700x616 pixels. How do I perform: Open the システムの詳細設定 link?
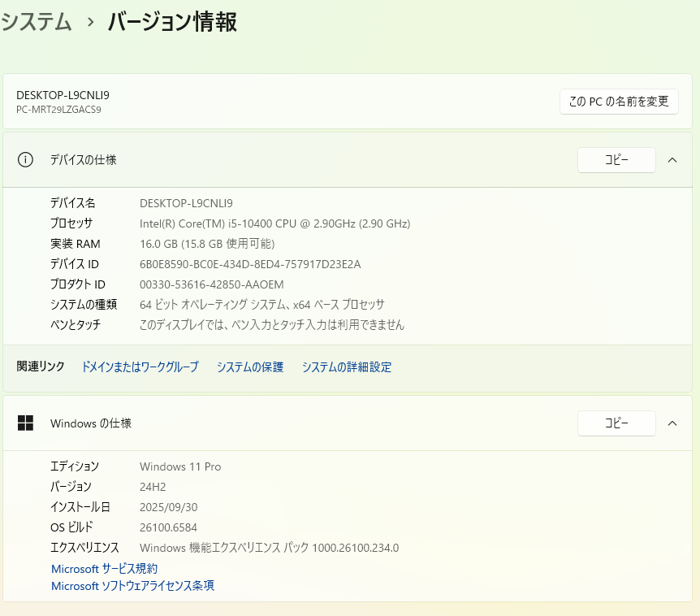pos(347,367)
